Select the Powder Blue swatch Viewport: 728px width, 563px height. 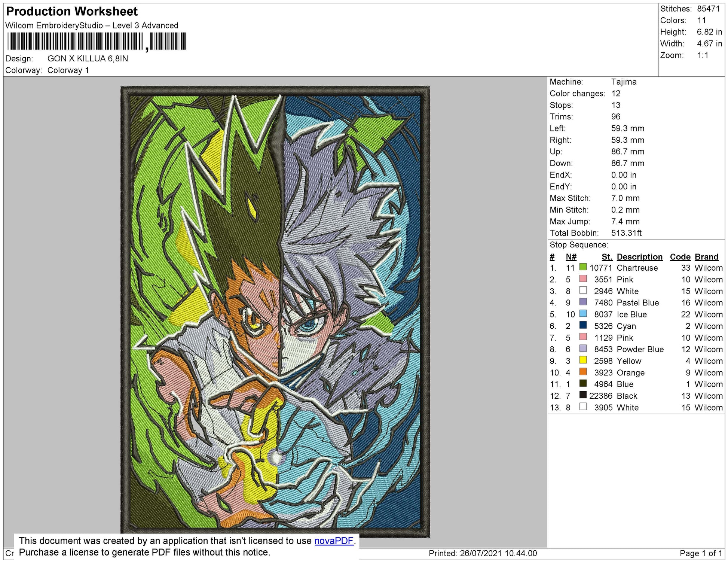point(582,349)
